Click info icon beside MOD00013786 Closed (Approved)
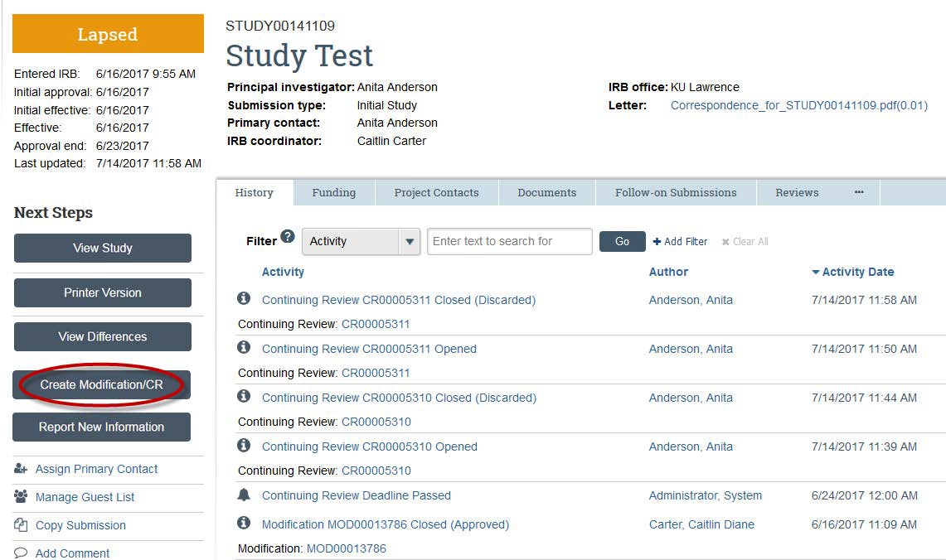This screenshot has width=946, height=560. pyautogui.click(x=244, y=523)
